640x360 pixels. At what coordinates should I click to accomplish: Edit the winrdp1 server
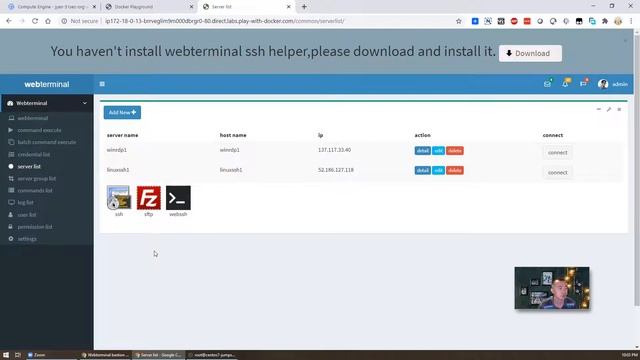coord(438,151)
